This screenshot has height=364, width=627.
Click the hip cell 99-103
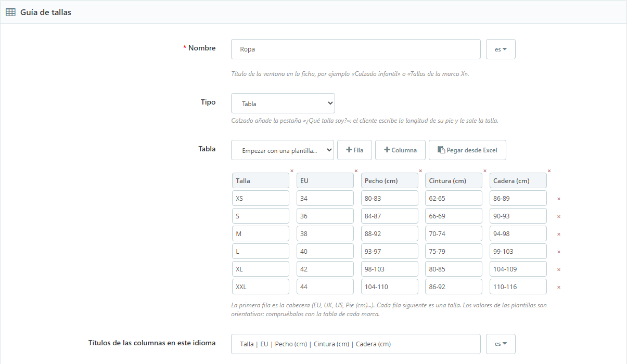518,251
